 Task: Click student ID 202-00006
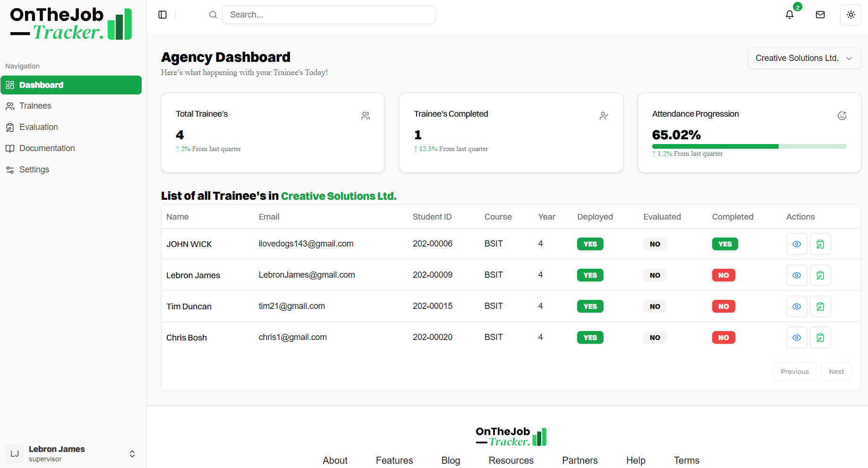[x=433, y=244]
